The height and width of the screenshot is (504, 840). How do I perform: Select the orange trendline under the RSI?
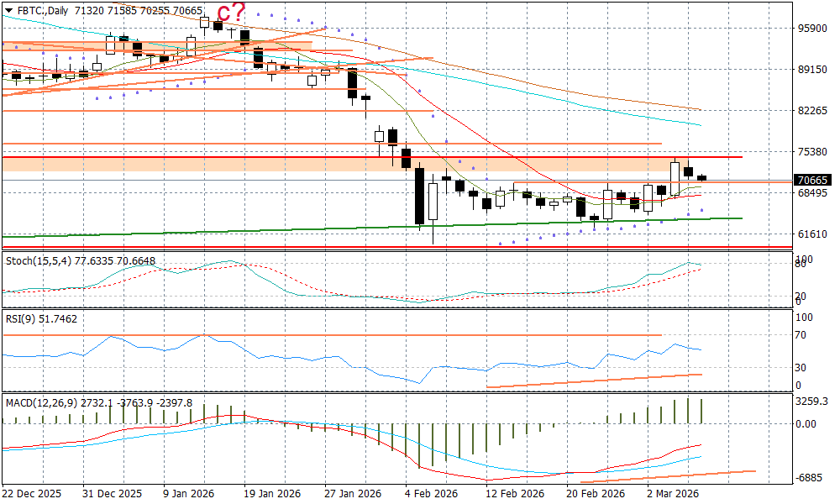point(588,381)
